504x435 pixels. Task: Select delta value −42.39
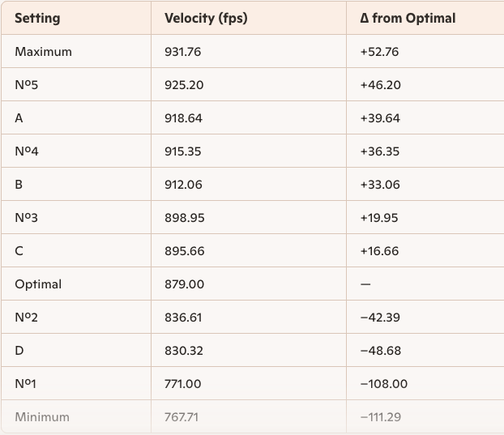point(380,318)
